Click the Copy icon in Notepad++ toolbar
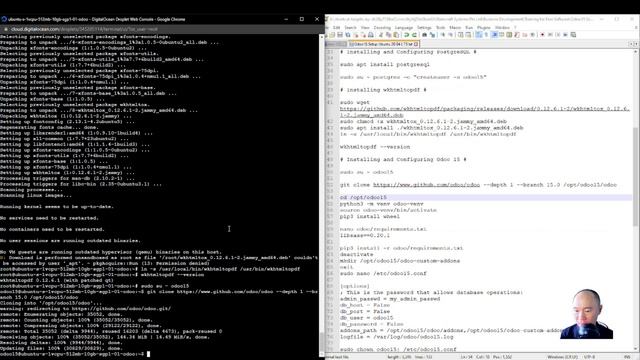This screenshot has width=640, height=360. [x=389, y=35]
